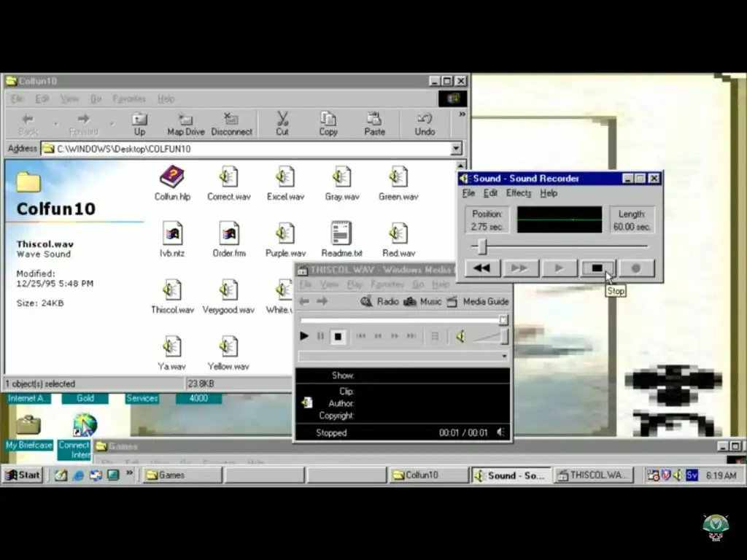Select the Order.frm file icon
This screenshot has width=747, height=560.
coord(228,234)
